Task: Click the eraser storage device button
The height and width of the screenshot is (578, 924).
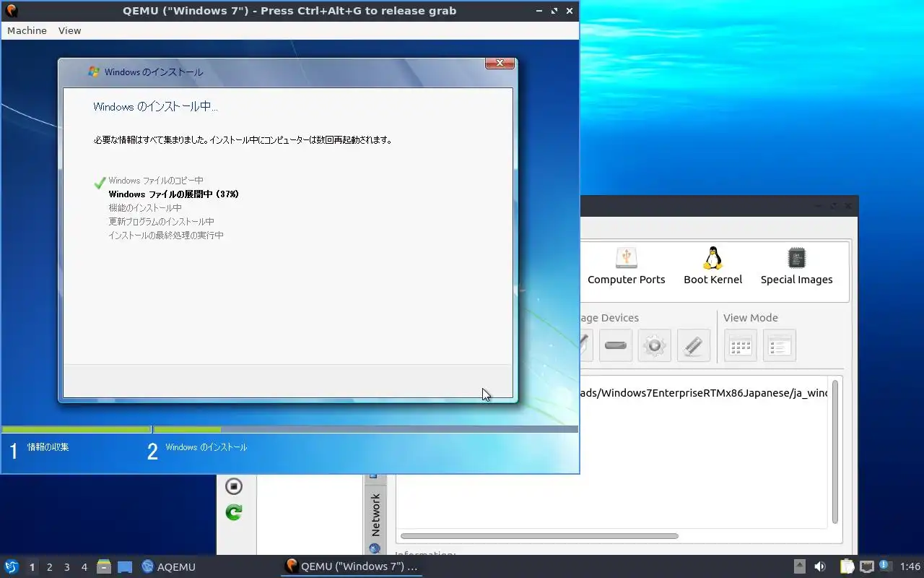Action: tap(694, 345)
